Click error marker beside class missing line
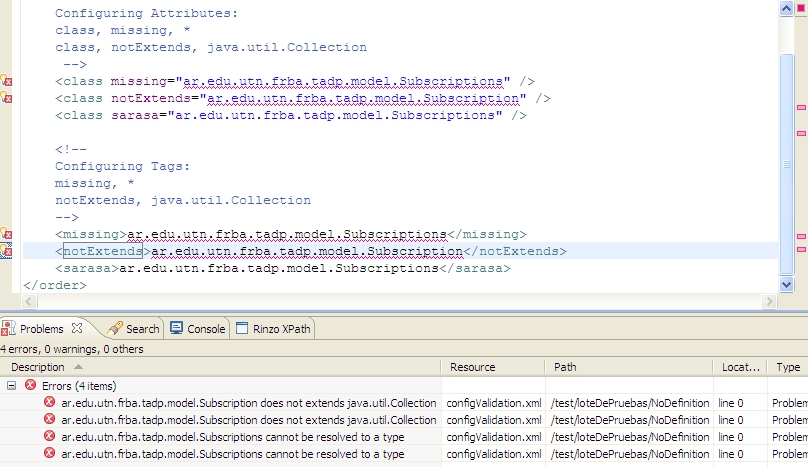The image size is (809, 467). (5, 81)
